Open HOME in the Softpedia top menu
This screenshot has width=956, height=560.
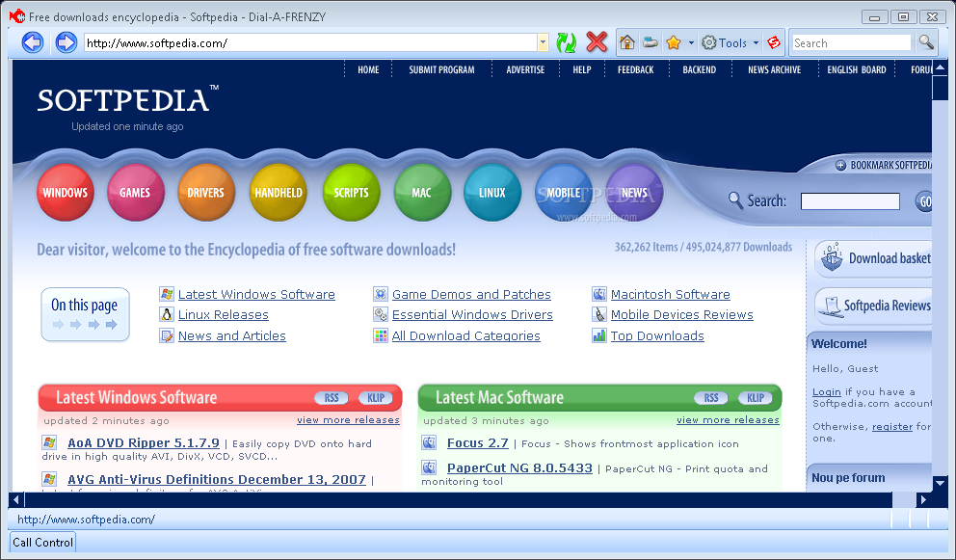click(x=368, y=69)
